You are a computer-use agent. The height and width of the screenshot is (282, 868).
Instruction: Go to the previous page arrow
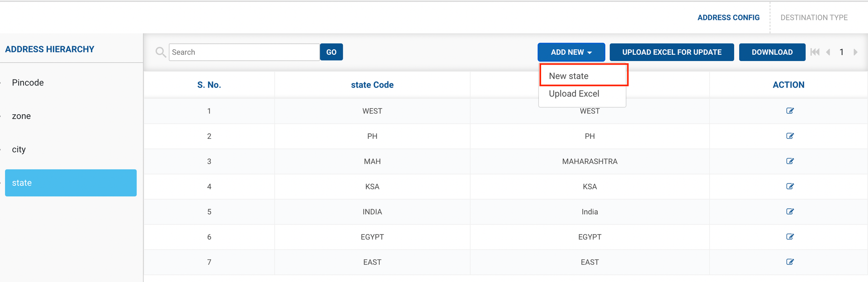coord(828,52)
